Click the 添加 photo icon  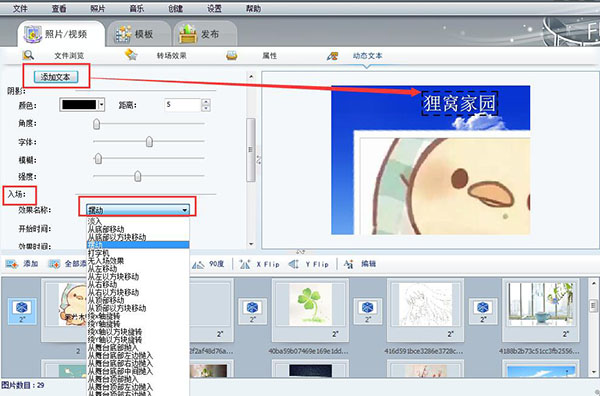[12, 264]
